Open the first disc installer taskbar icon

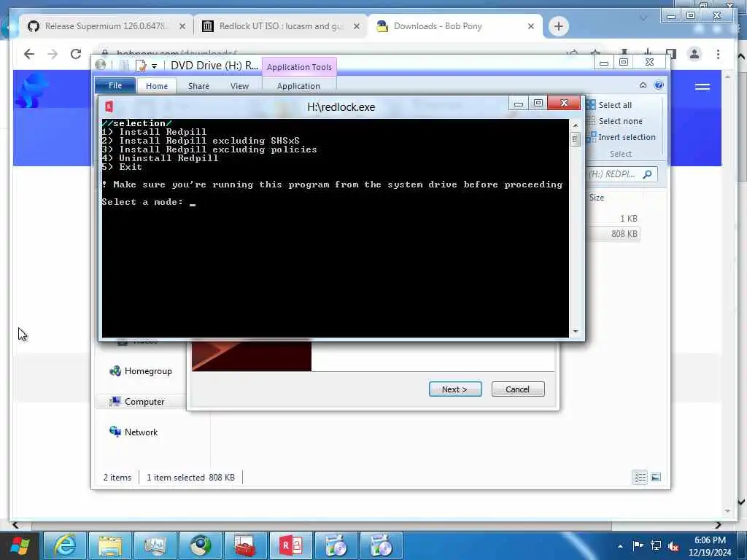pyautogui.click(x=336, y=545)
